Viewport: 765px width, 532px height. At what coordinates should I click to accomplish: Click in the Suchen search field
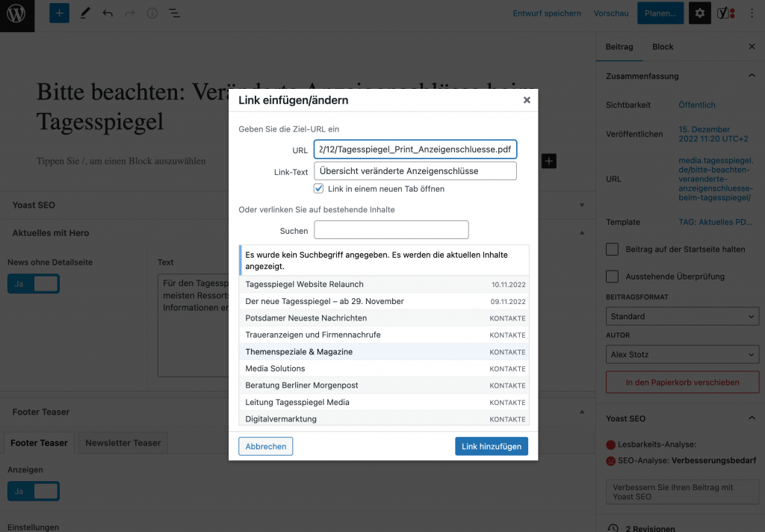point(391,230)
